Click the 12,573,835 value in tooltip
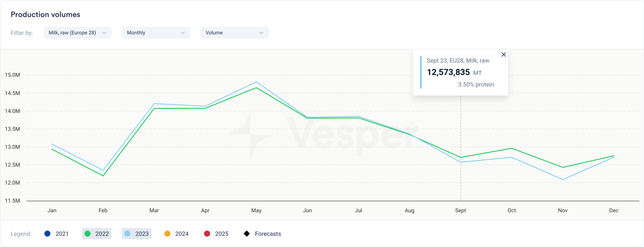Image resolution: width=644 pixels, height=247 pixels. coord(448,72)
